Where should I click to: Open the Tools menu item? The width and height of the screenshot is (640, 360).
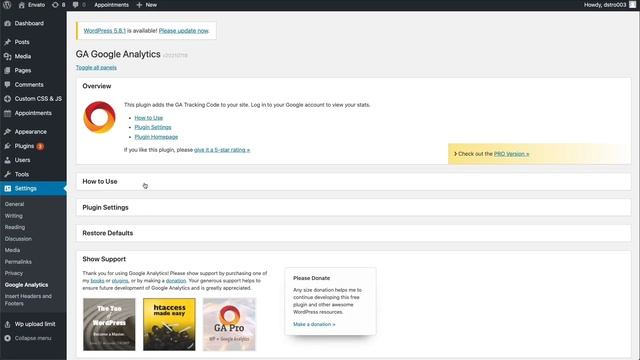(x=22, y=174)
